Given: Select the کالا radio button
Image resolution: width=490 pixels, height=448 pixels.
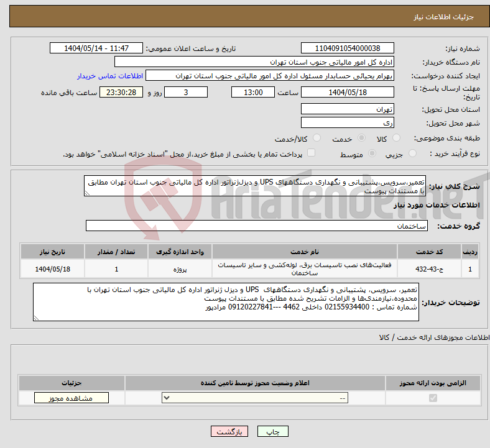Looking at the screenshot, I should click(x=396, y=138).
